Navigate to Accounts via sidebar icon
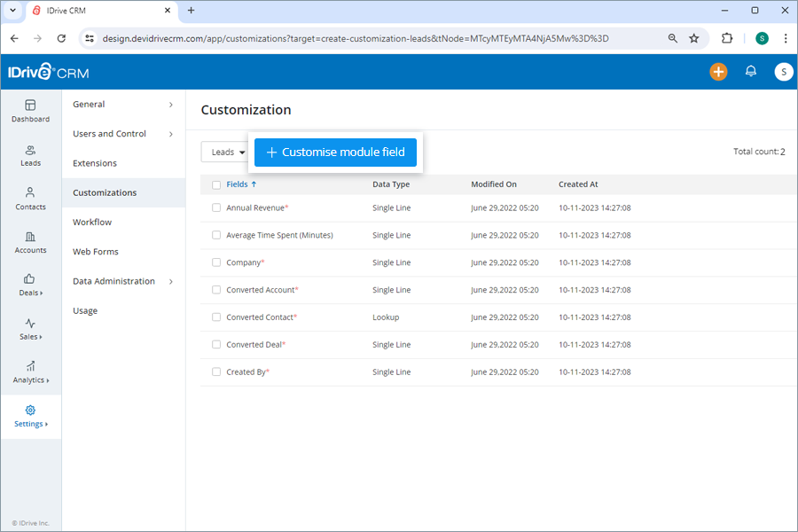This screenshot has height=532, width=798. 30,245
